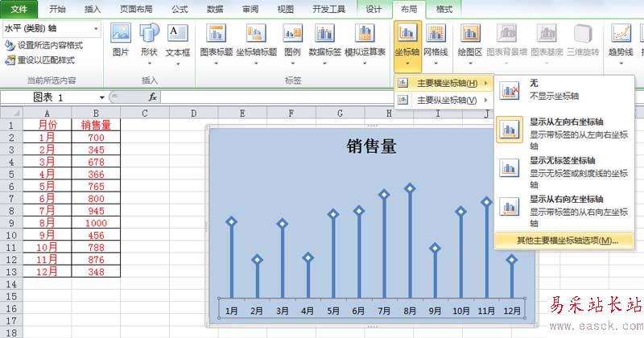Switch to the View (视图) tab
644x338 pixels.
pos(286,9)
